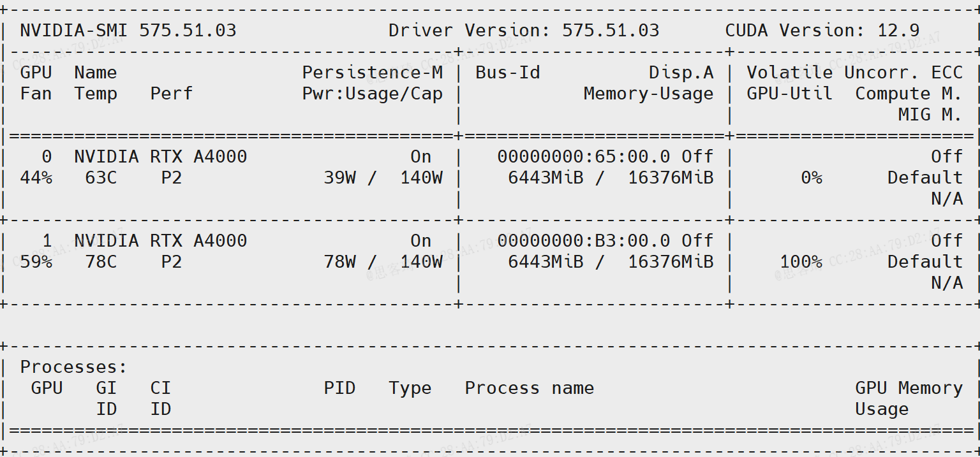Click the "Pwr:Usage/Cap" column header

click(373, 94)
